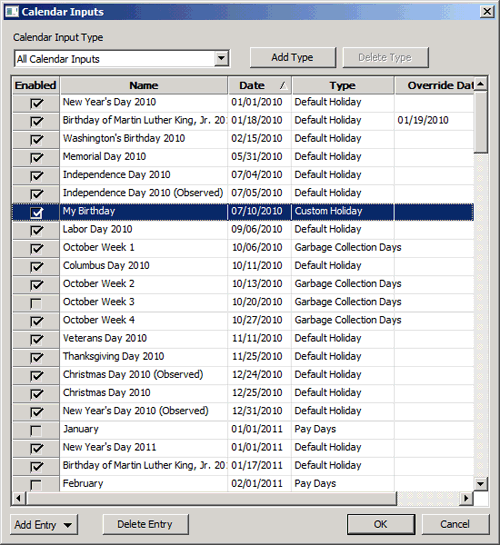Click the Cancel button
500x545 pixels.
pos(455,524)
